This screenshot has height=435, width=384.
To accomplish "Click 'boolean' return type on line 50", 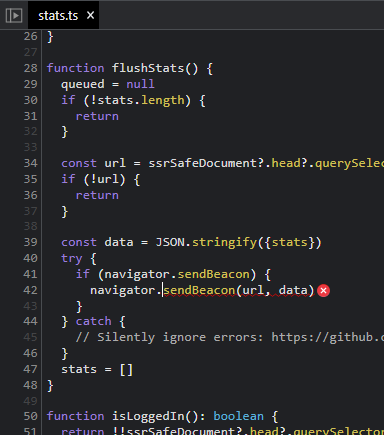I will [238, 416].
